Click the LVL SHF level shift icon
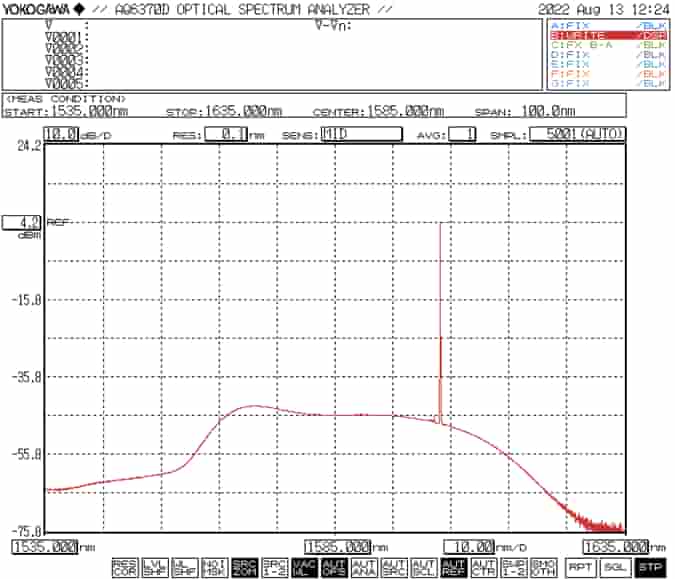The width and height of the screenshot is (675, 579). tap(154, 567)
